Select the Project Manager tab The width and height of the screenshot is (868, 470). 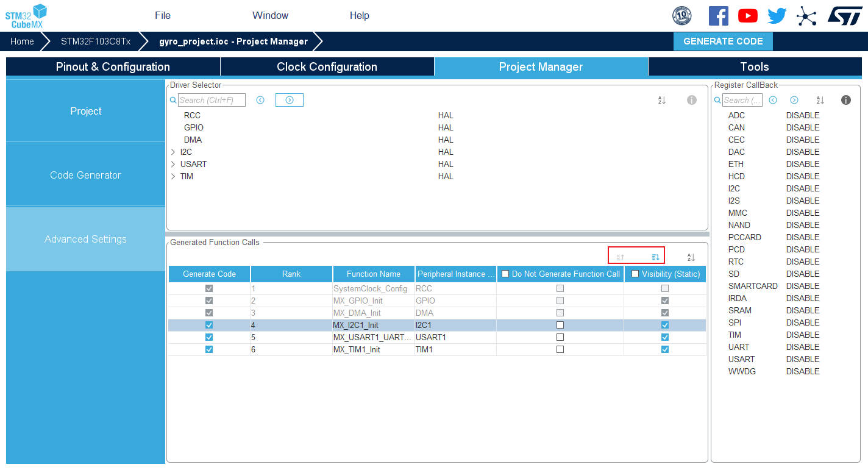(x=541, y=66)
